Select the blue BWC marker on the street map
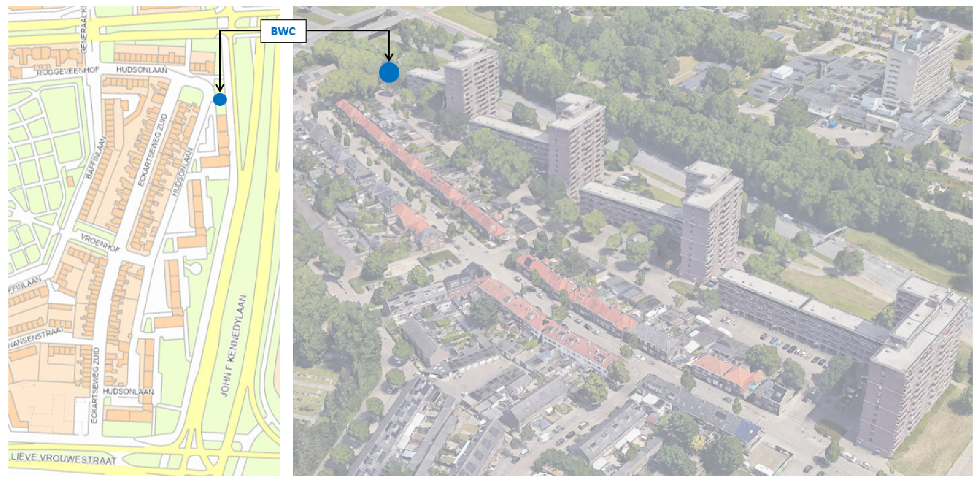The height and width of the screenshot is (481, 980). point(220,99)
